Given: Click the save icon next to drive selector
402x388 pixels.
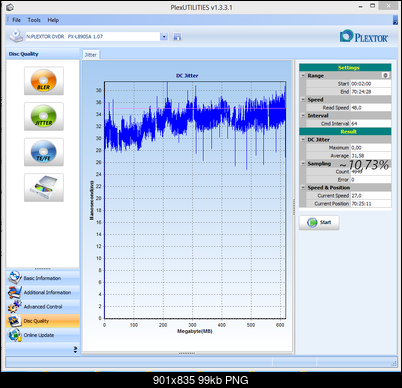Looking at the screenshot, I should (177, 37).
